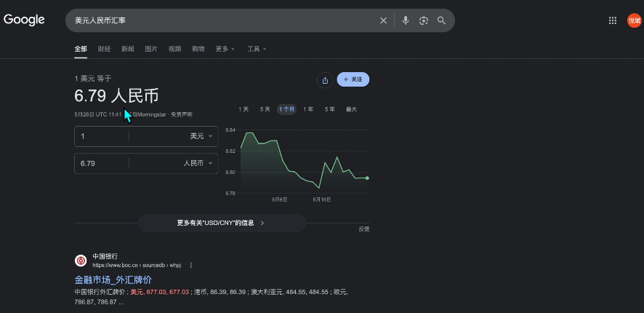Viewport: 644px width, 313px height.
Task: Open 更多有关 USD/CNY 的信息 button
Action: point(222,223)
